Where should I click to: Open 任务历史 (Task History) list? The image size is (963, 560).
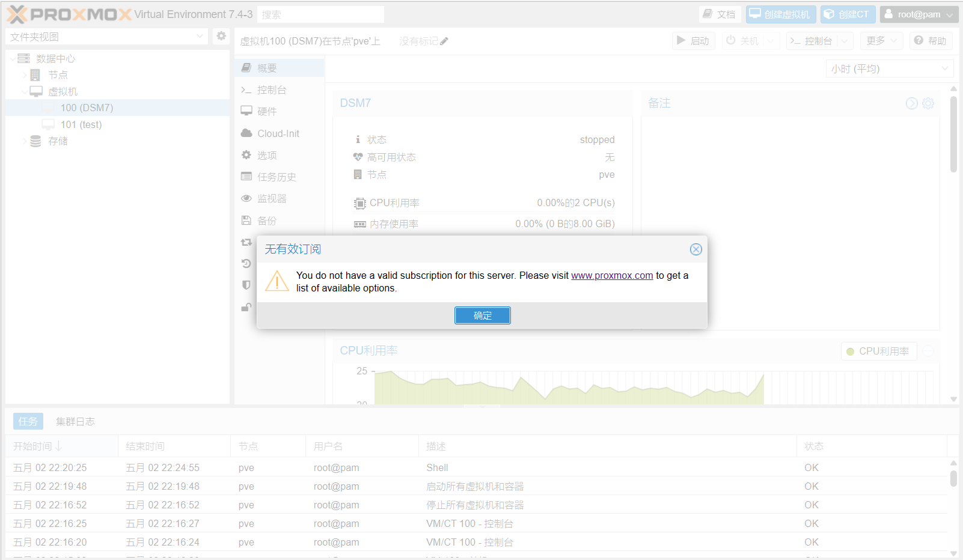coord(276,177)
